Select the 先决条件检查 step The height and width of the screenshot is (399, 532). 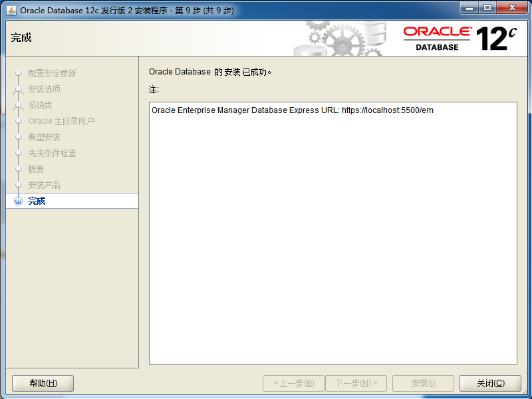coord(52,153)
